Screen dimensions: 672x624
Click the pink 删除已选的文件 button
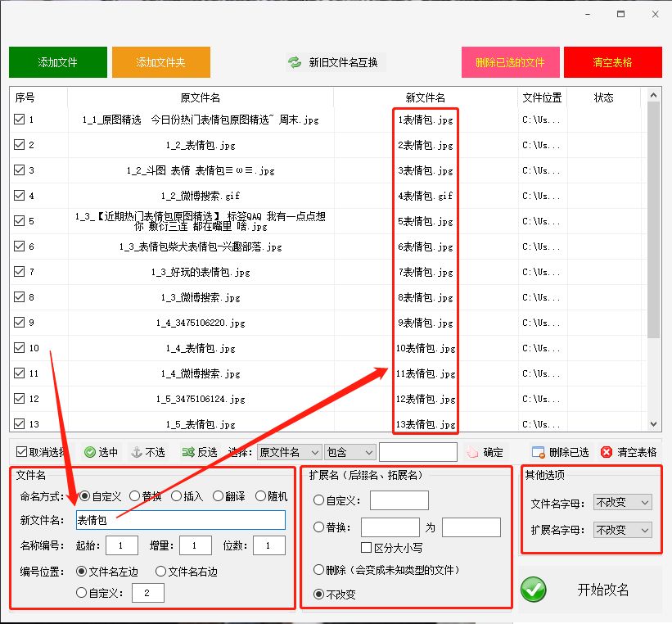(509, 61)
